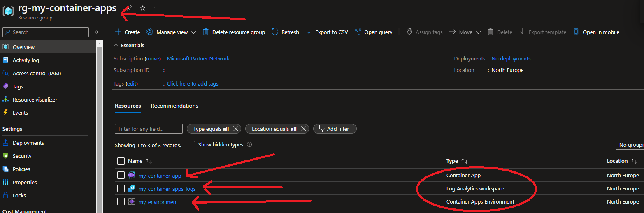Open the No grouping dropdown
Image resolution: width=644 pixels, height=213 pixels.
pos(629,145)
